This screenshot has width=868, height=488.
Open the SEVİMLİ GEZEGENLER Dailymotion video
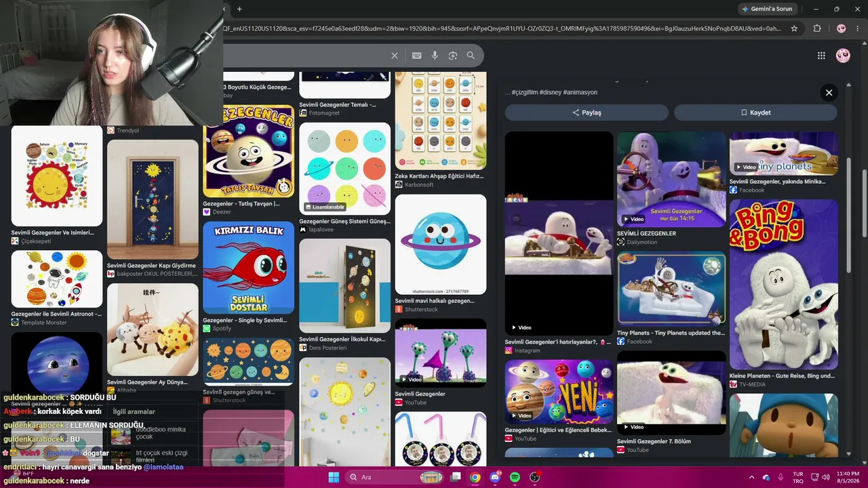pos(671,179)
